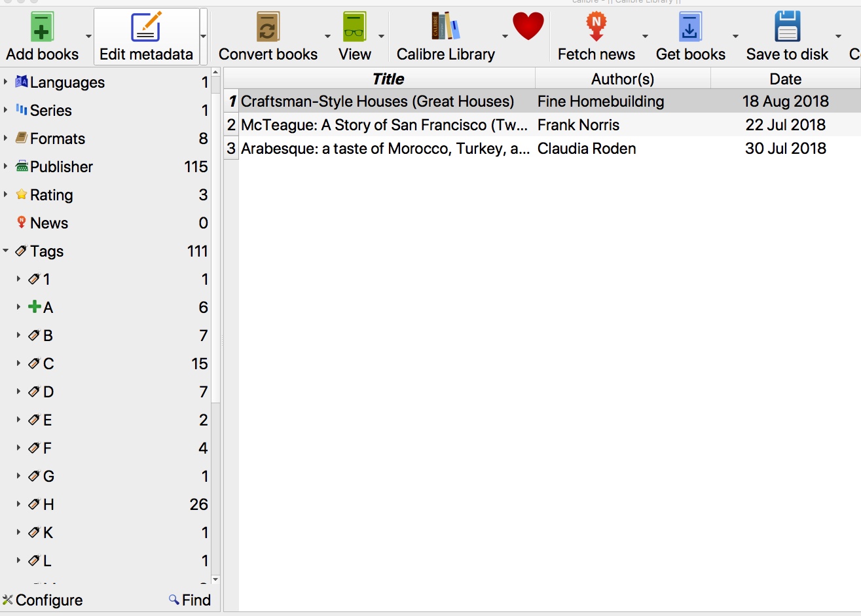The width and height of the screenshot is (861, 616).
Task: Open the Add books dropdown arrow
Action: (x=88, y=37)
